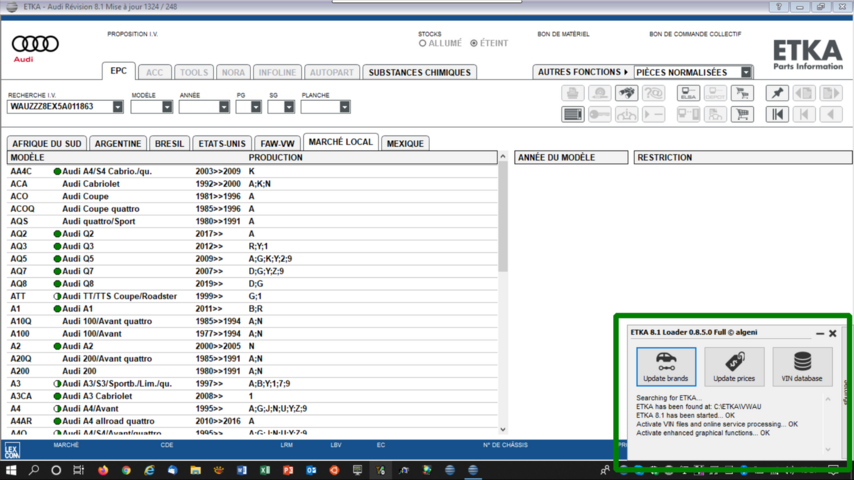Minimize the ETKA Loader window
This screenshot has height=480, width=854.
click(820, 333)
